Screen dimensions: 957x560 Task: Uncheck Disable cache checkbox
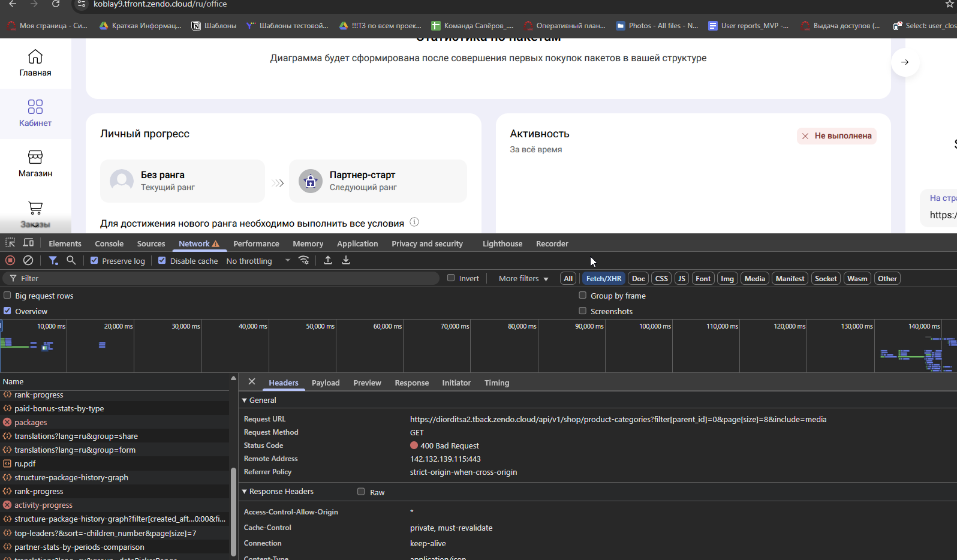point(162,260)
